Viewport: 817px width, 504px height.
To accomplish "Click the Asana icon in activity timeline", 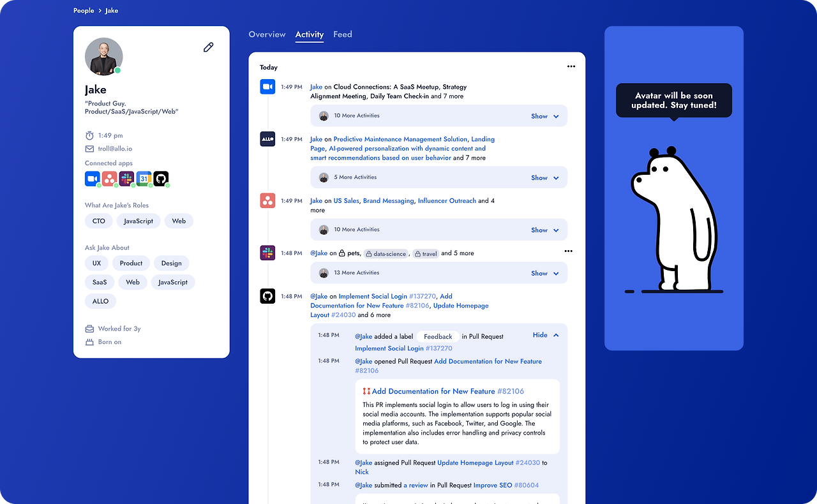I will point(267,201).
